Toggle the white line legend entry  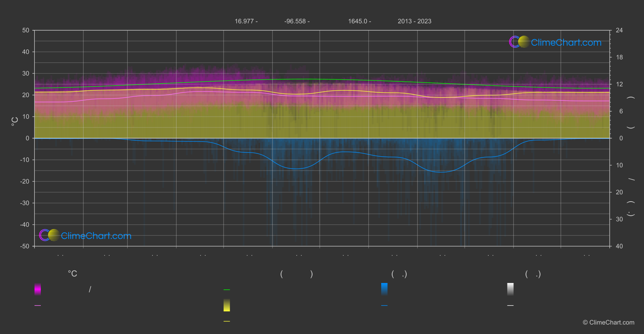[x=511, y=305]
